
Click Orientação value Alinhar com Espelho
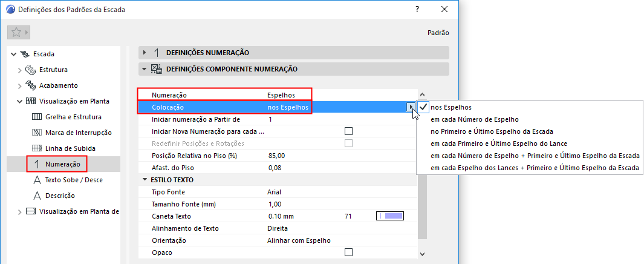(299, 240)
